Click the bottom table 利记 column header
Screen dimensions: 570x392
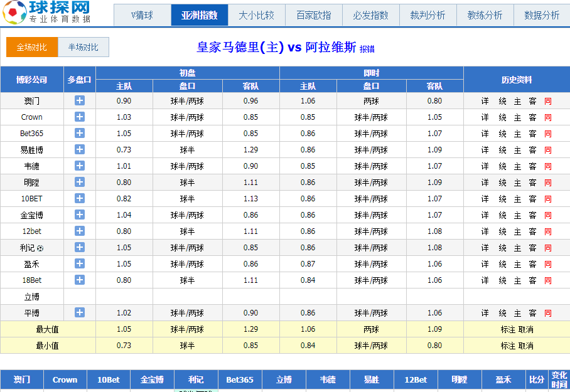[196, 379]
